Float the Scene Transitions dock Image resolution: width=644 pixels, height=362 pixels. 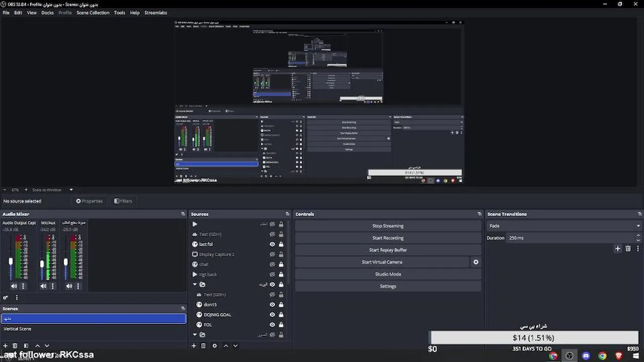click(x=640, y=214)
